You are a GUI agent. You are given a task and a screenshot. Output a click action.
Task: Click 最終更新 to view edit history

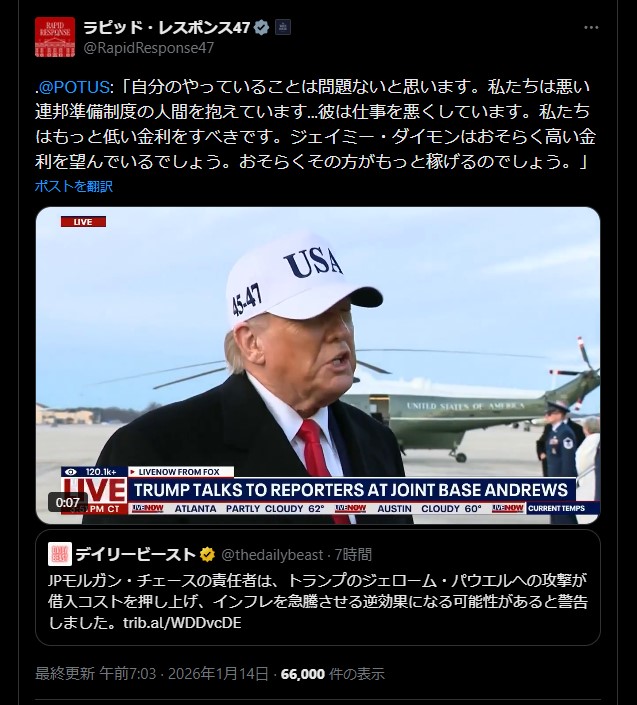click(x=65, y=674)
